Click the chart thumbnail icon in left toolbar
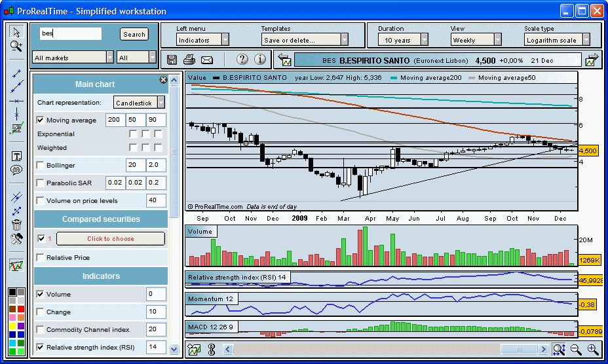Viewport: 608px width, 364px height. (x=16, y=266)
